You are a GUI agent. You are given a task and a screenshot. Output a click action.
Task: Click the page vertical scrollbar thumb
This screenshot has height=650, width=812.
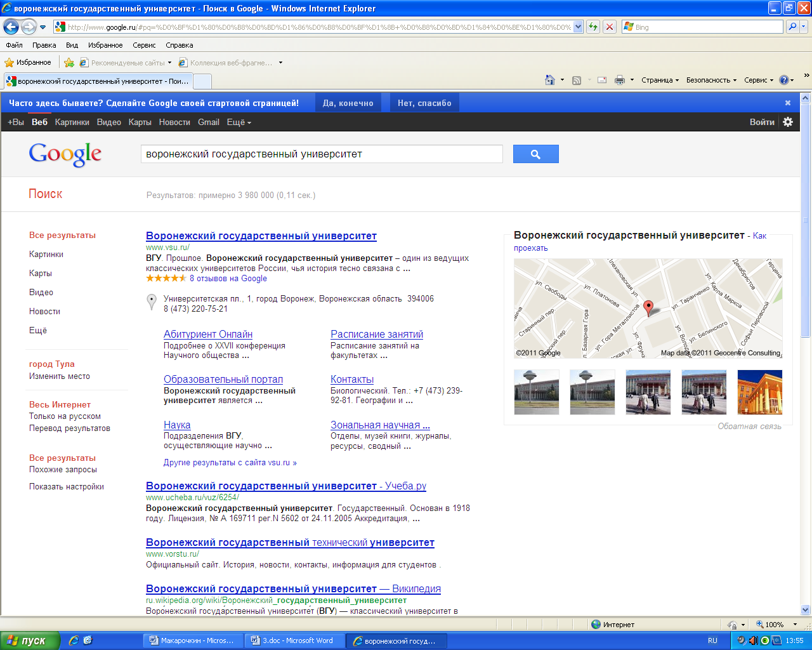point(806,220)
